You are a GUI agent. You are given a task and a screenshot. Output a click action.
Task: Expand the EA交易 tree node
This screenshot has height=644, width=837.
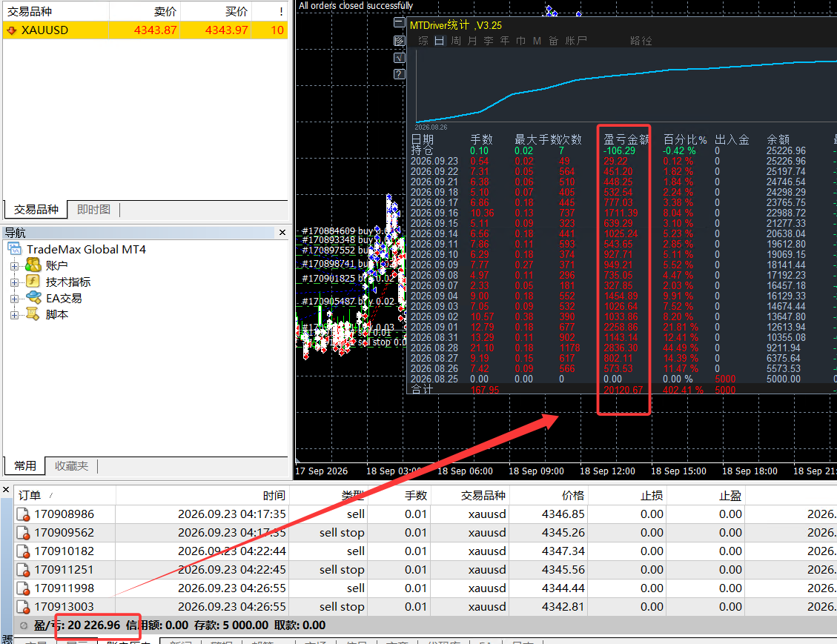tap(14, 299)
